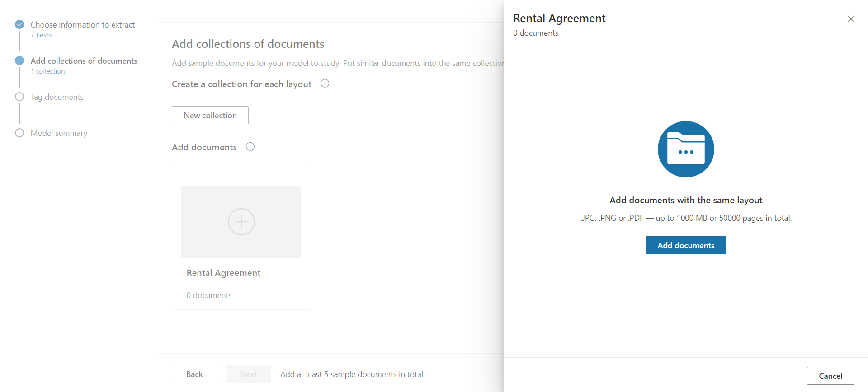Open the Rental Agreement collection title
Viewport: 868px width, 392px height.
[223, 273]
